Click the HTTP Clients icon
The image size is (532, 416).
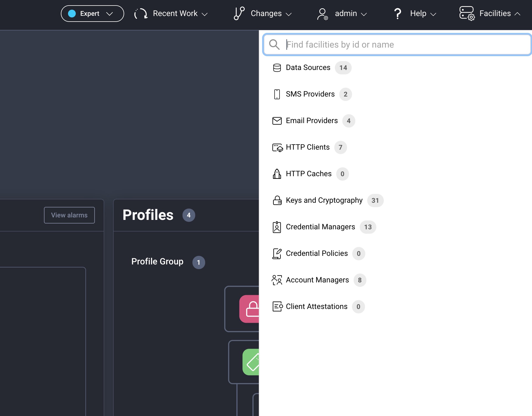click(x=277, y=147)
